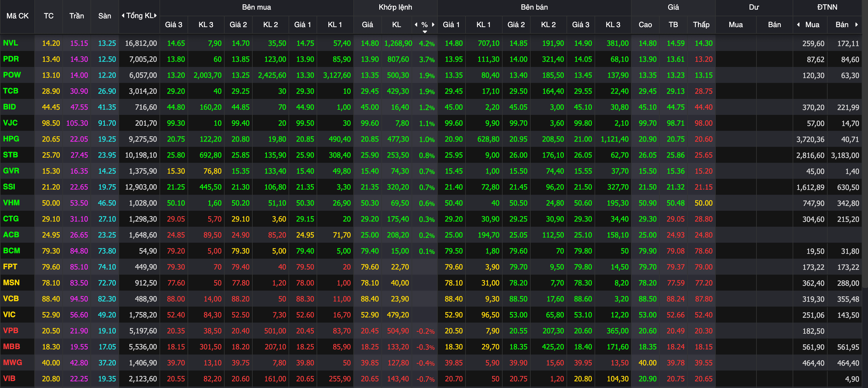Image resolution: width=868 pixels, height=388 pixels.
Task: Click the Khớp lệnh Giá header
Action: pos(367,25)
